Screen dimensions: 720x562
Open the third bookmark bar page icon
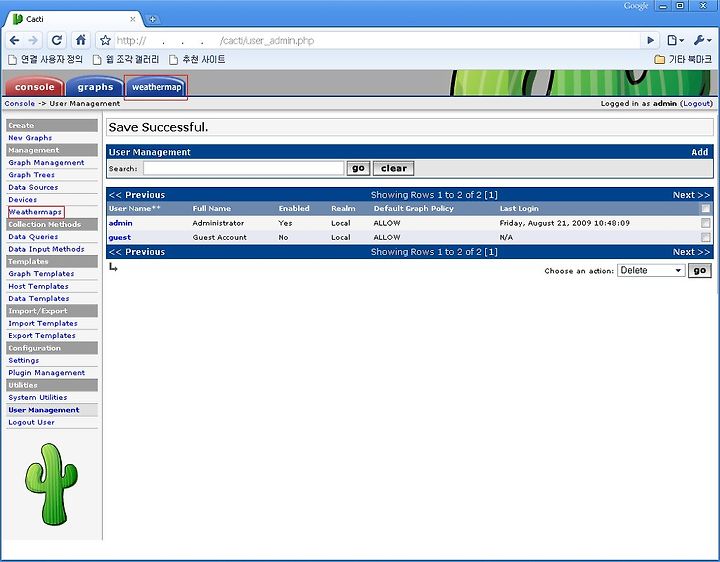173,60
